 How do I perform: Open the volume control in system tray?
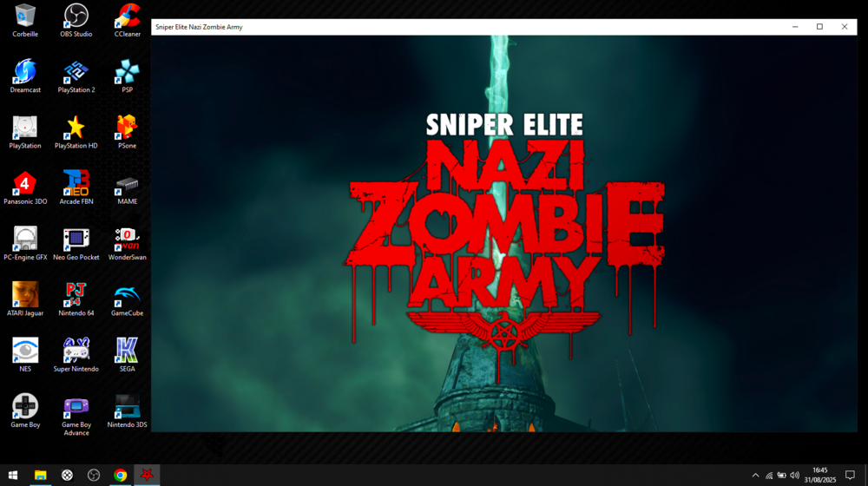pyautogui.click(x=794, y=475)
